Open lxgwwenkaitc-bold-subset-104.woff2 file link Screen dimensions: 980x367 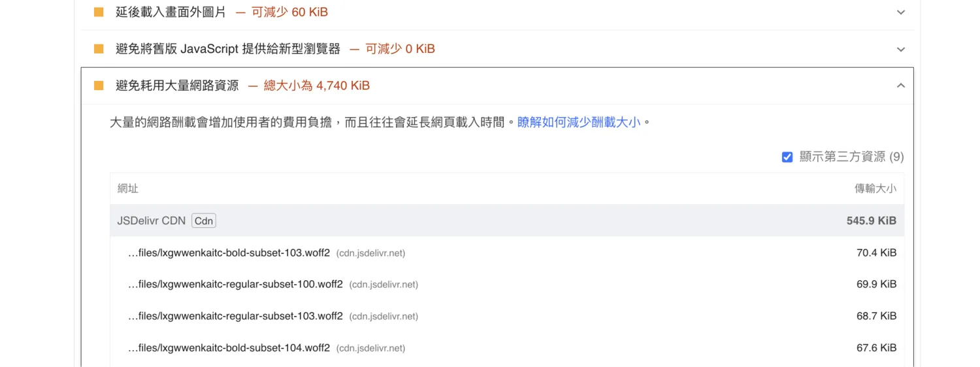click(x=229, y=347)
